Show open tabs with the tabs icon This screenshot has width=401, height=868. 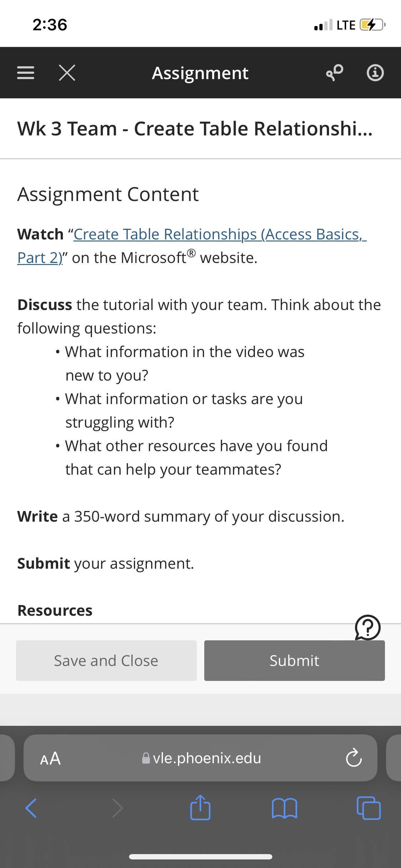point(369,808)
